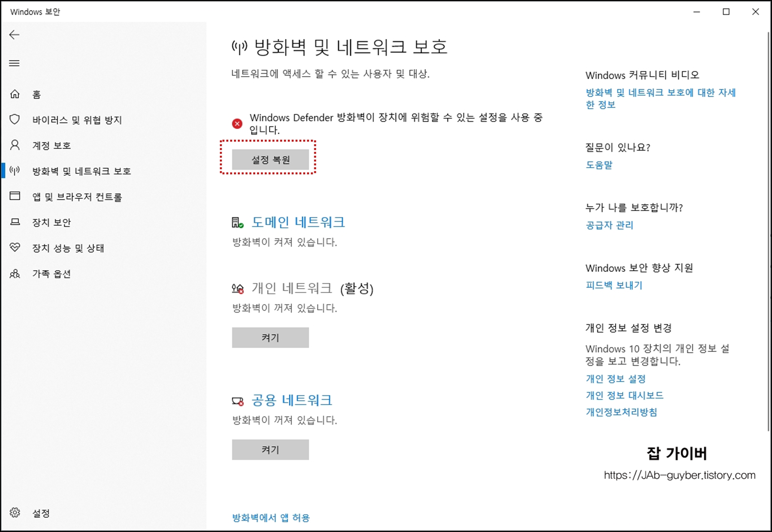
Task: Click the 가족 옵션 (Family options) icon
Action: click(x=15, y=274)
